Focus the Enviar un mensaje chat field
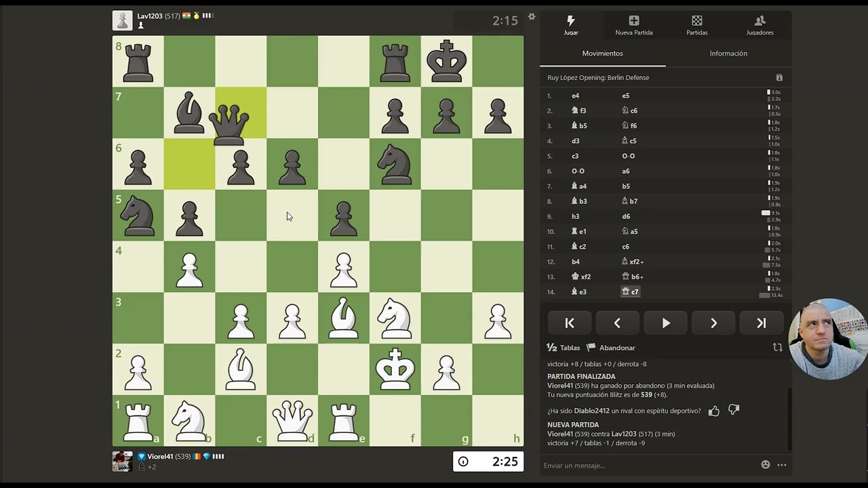The height and width of the screenshot is (488, 868). click(648, 466)
